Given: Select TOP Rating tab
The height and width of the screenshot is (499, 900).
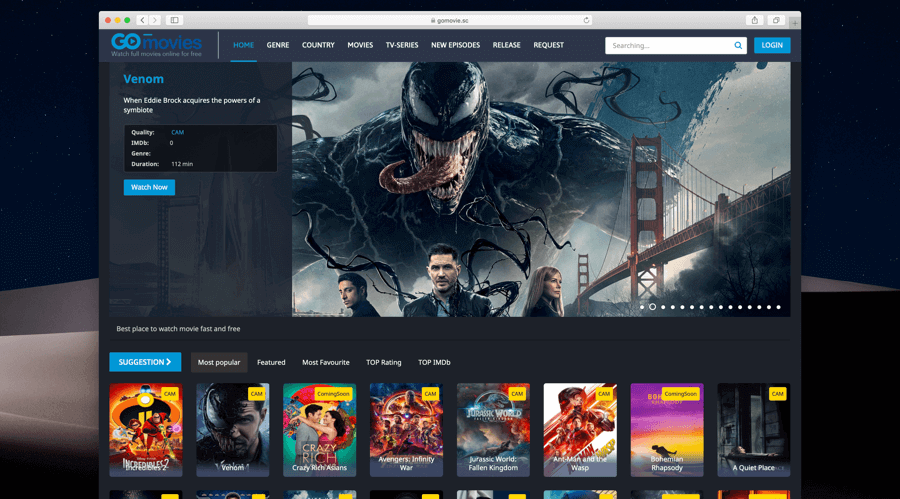Looking at the screenshot, I should click(x=383, y=362).
